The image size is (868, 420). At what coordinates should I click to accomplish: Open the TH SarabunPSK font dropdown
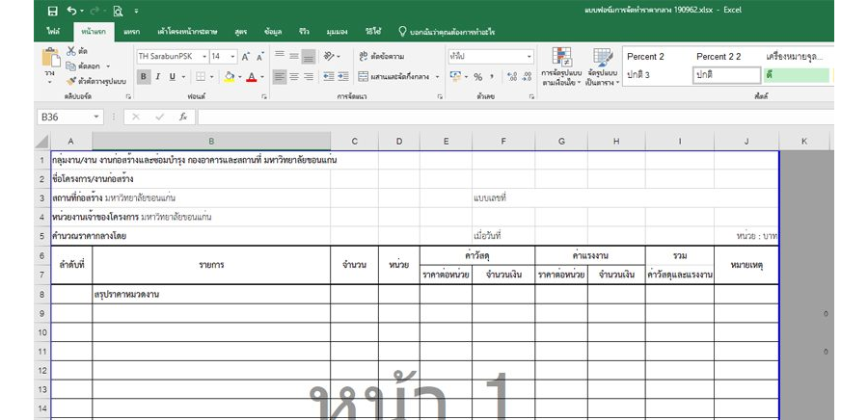pyautogui.click(x=204, y=57)
